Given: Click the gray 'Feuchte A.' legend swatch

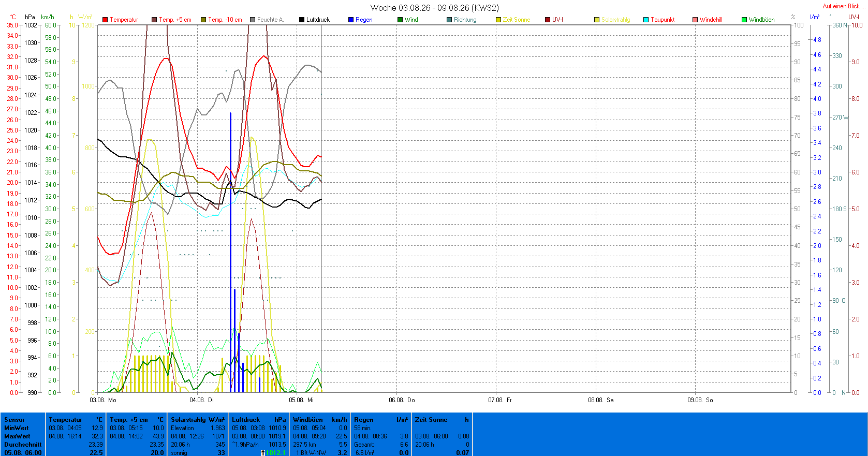Looking at the screenshot, I should (253, 20).
